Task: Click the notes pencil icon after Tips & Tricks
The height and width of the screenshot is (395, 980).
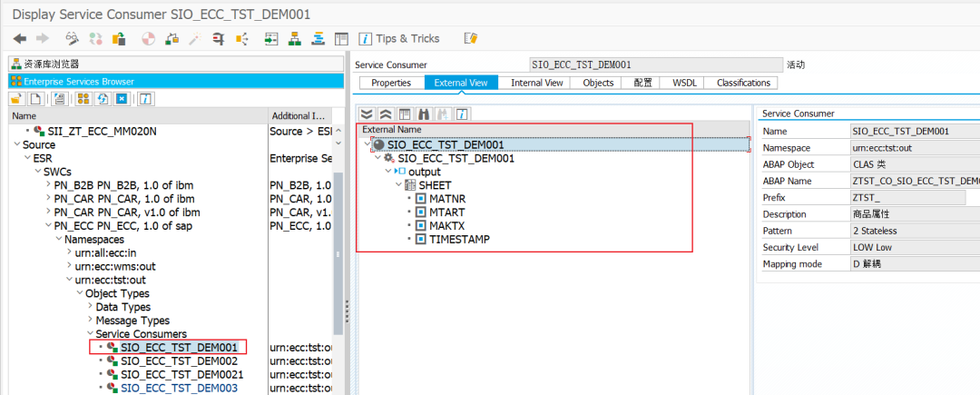Action: tap(471, 39)
